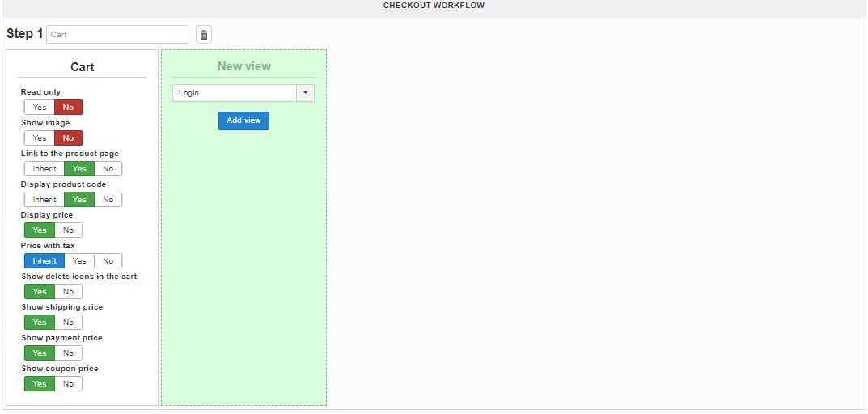
Task: Click the Step 1 name input field
Action: (x=117, y=34)
